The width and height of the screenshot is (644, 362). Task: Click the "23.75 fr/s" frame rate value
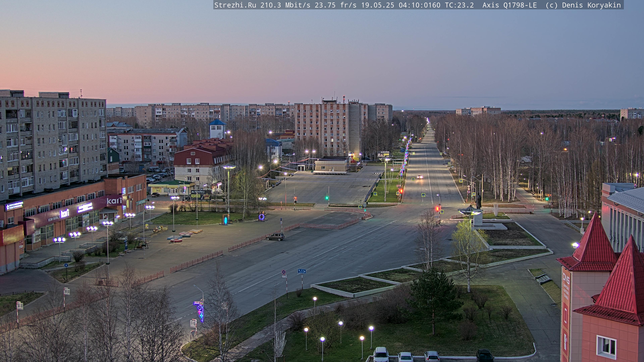click(335, 5)
